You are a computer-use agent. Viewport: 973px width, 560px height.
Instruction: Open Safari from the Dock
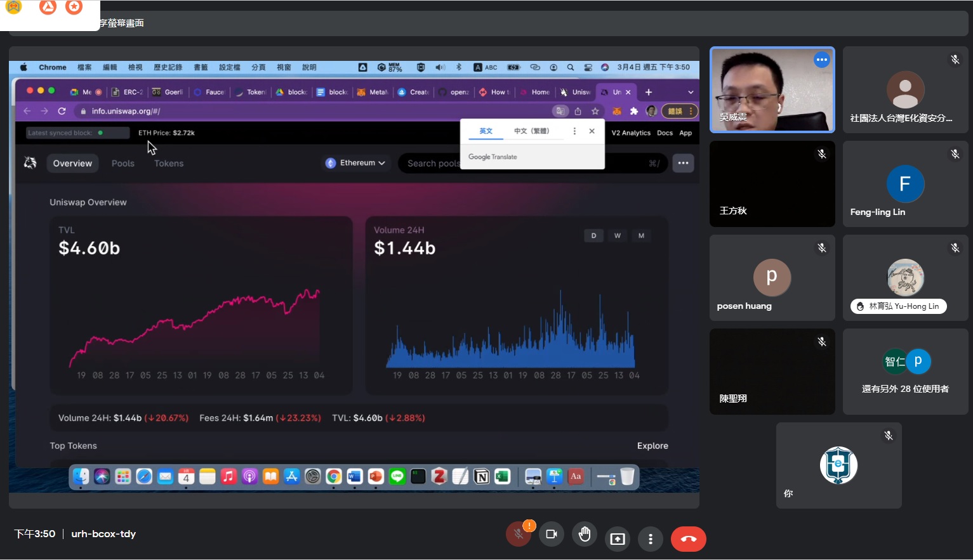[x=144, y=476]
